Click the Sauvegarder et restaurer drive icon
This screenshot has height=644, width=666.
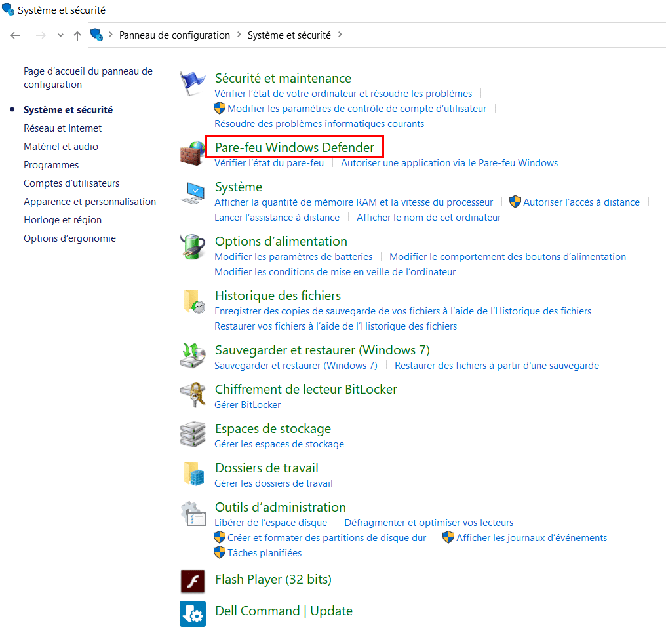[x=193, y=355]
